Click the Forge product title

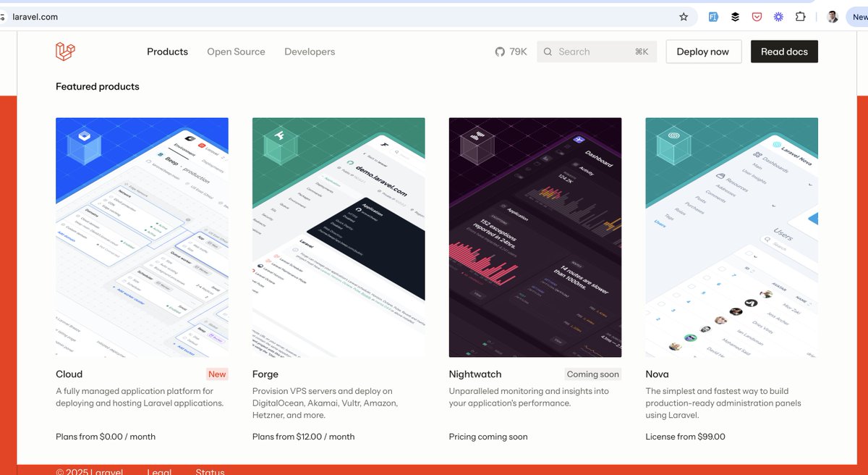point(265,374)
